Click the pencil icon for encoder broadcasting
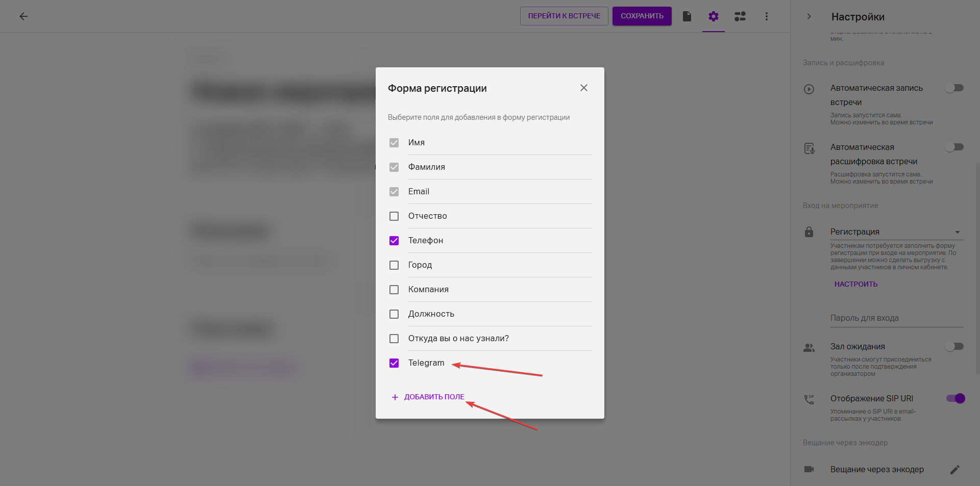The image size is (980, 486). pyautogui.click(x=955, y=469)
